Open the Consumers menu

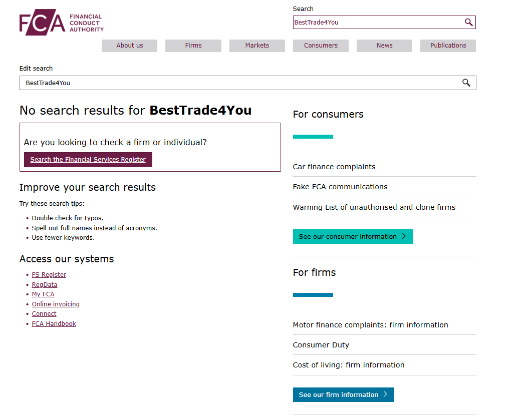coord(321,46)
